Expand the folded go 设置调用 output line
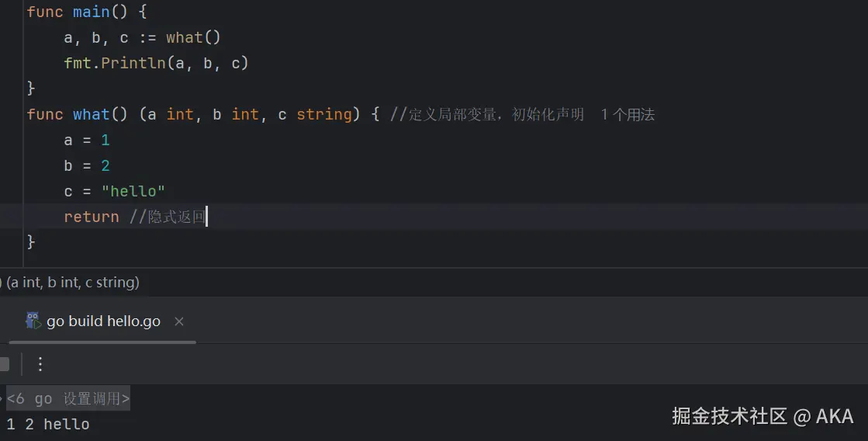Viewport: 868px width, 441px height. (68, 399)
